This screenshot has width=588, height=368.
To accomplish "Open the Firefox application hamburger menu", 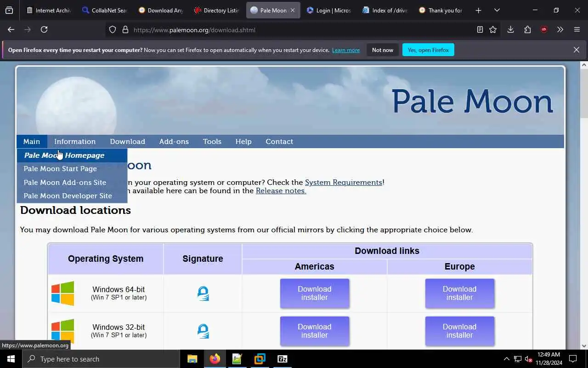I will 577,29.
